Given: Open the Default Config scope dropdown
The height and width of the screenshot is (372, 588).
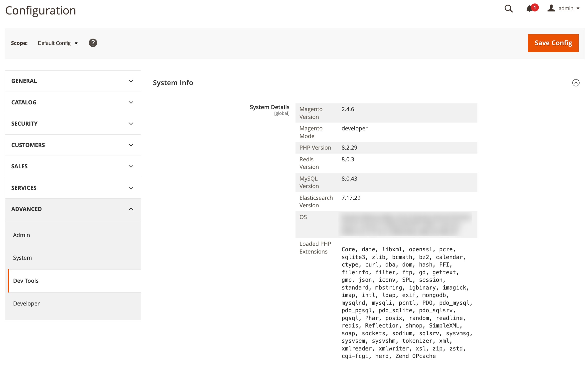Looking at the screenshot, I should tap(58, 43).
